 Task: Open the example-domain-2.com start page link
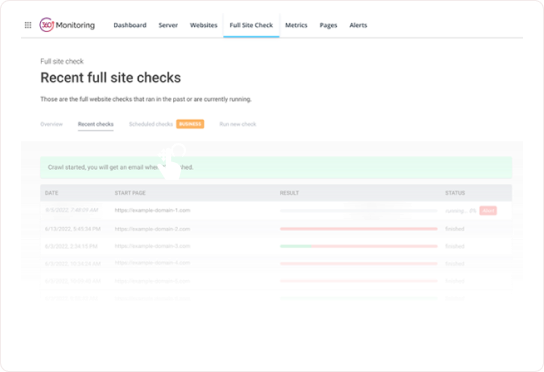coord(152,229)
